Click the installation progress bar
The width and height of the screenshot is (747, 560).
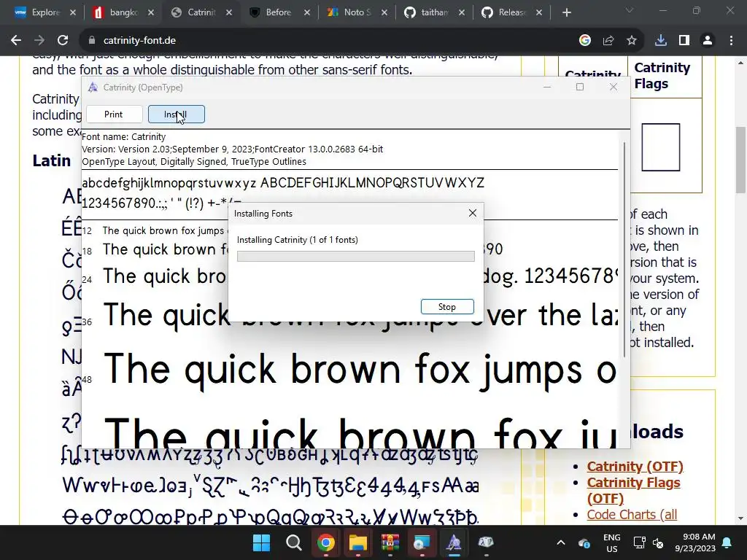pyautogui.click(x=355, y=256)
